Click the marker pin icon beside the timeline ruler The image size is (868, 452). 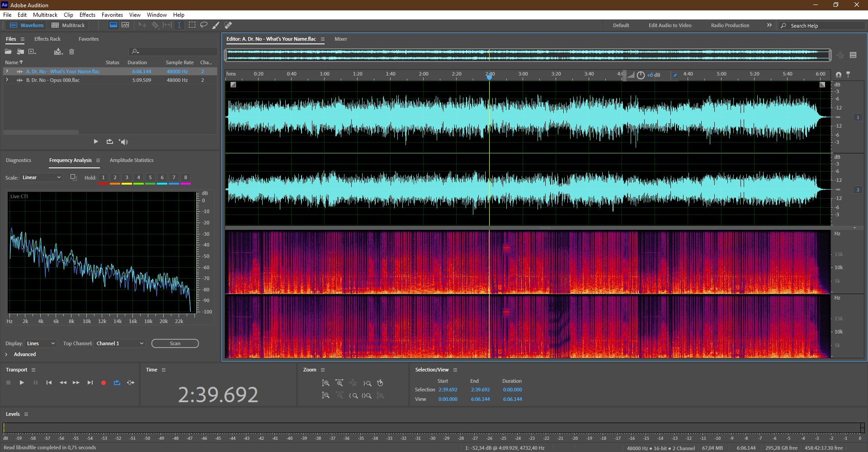848,74
